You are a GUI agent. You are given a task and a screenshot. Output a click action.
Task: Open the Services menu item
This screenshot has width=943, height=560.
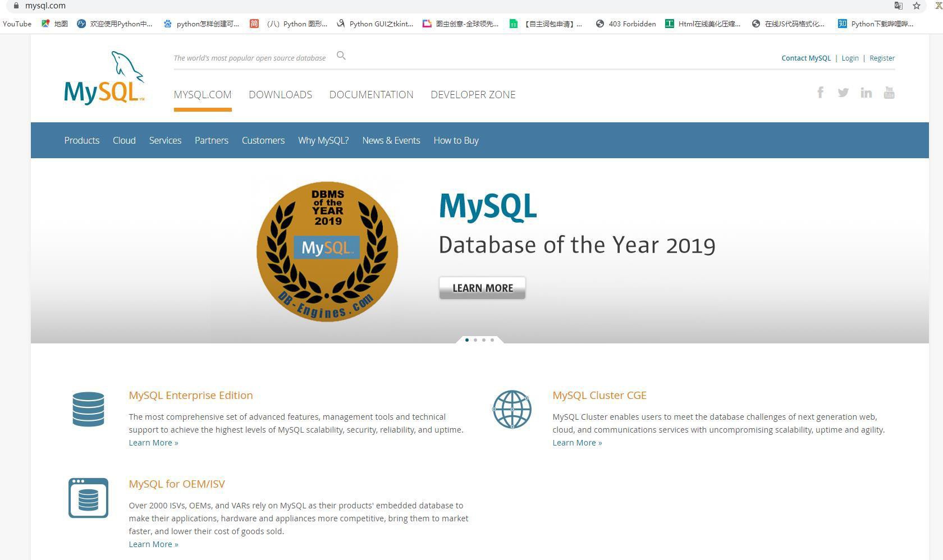(x=165, y=140)
